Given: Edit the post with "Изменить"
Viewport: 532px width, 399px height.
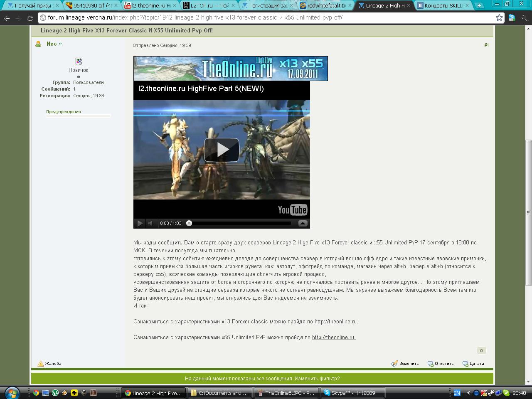Looking at the screenshot, I should (405, 363).
